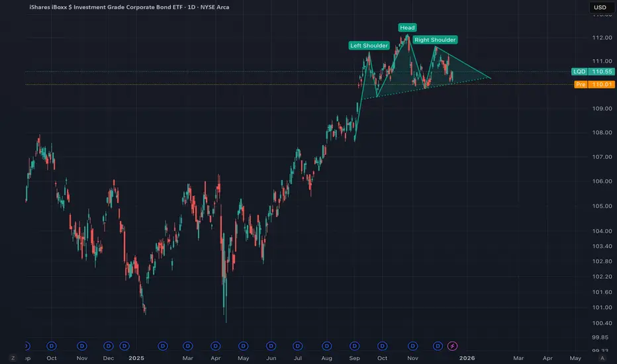This screenshot has height=364, width=617.
Task: Click the February 2025 dividend marker
Action: [163, 346]
